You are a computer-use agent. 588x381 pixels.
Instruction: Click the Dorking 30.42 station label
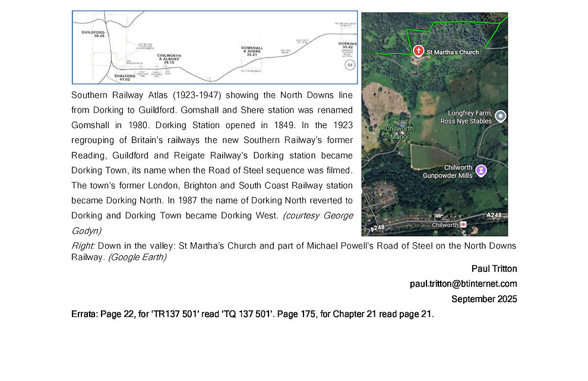click(x=347, y=46)
